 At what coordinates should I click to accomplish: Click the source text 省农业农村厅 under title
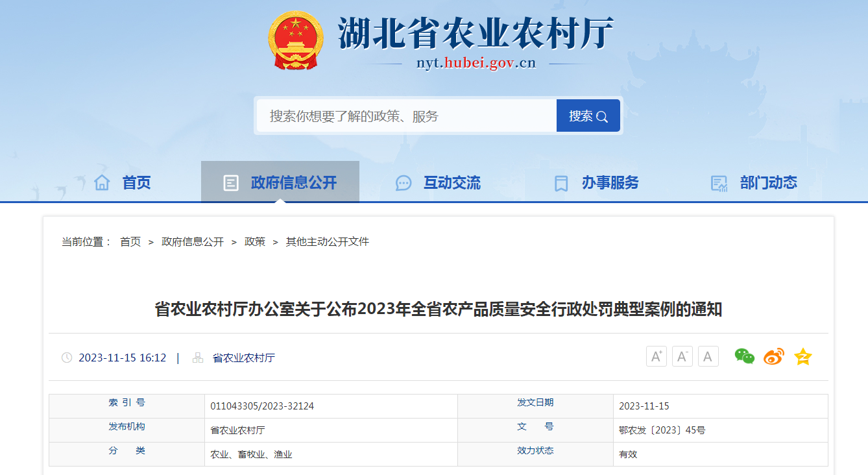pyautogui.click(x=244, y=358)
